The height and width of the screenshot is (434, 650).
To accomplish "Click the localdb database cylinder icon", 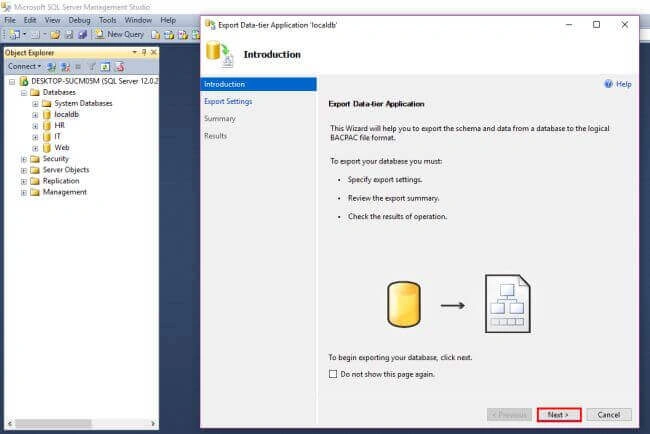I will [47, 114].
